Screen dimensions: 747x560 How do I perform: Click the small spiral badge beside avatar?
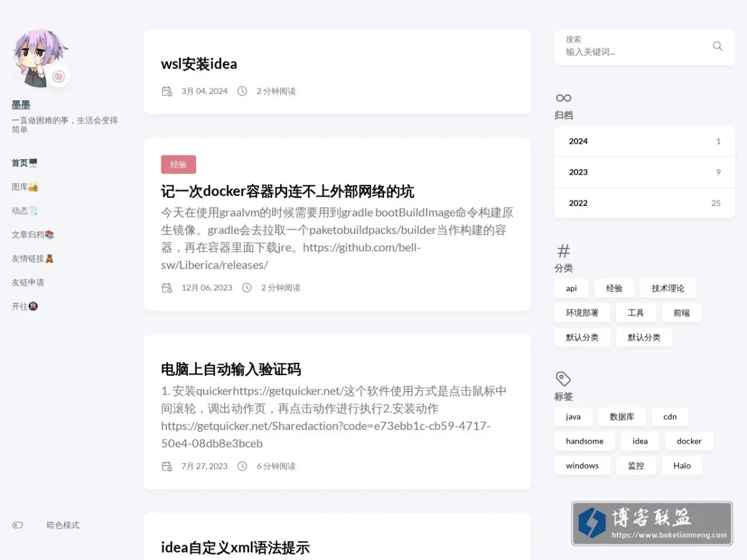point(59,77)
